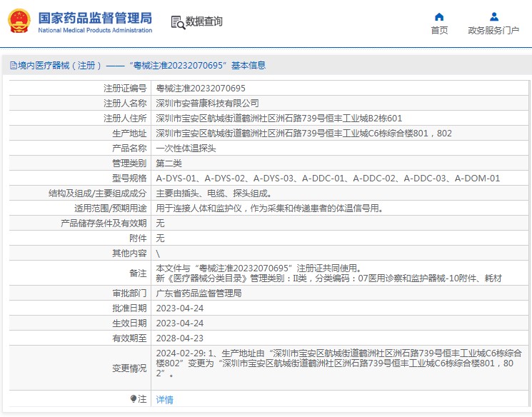The width and height of the screenshot is (532, 417).
Task: Click the 首页 home icon
Action: [x=439, y=16]
